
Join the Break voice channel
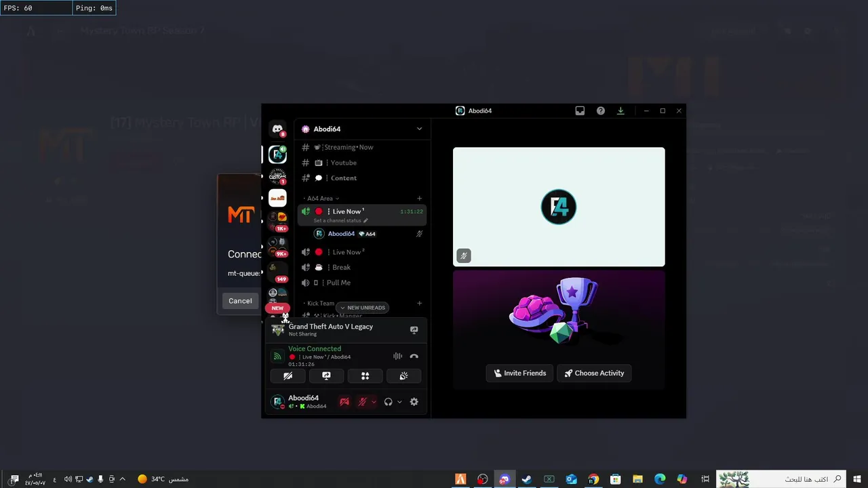click(x=362, y=268)
